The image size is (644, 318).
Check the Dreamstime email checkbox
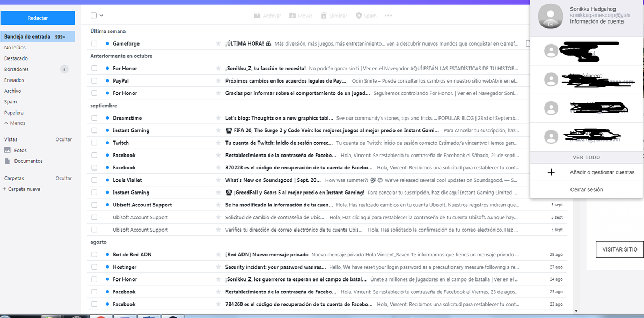[x=94, y=118]
